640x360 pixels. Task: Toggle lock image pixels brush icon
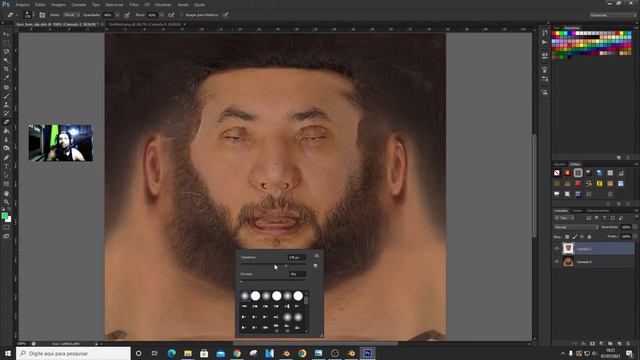tap(575, 237)
